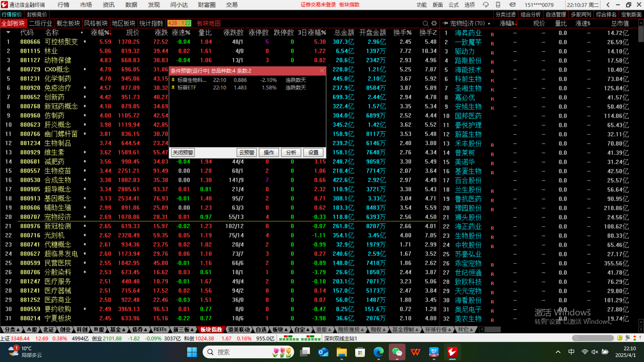Click the status bar search input box
Viewport: 644px width, 362px height.
click(594, 338)
